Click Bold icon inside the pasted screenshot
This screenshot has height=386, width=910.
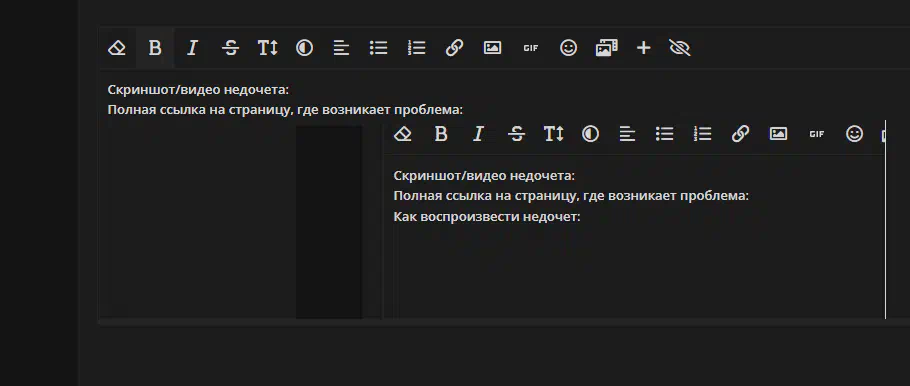[x=441, y=134]
